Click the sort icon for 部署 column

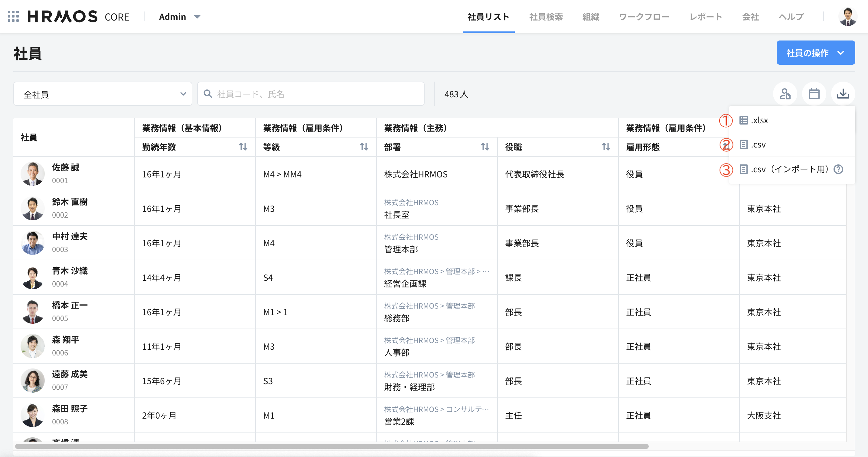(x=485, y=147)
